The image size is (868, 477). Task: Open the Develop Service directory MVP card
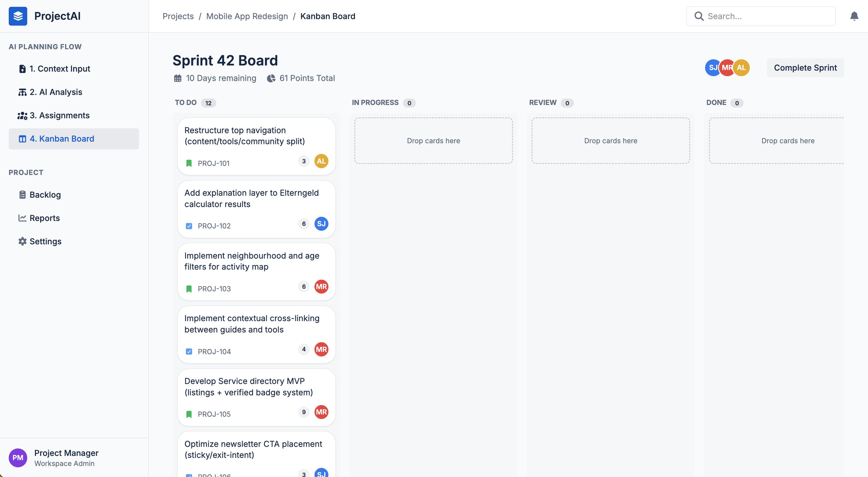click(x=257, y=397)
